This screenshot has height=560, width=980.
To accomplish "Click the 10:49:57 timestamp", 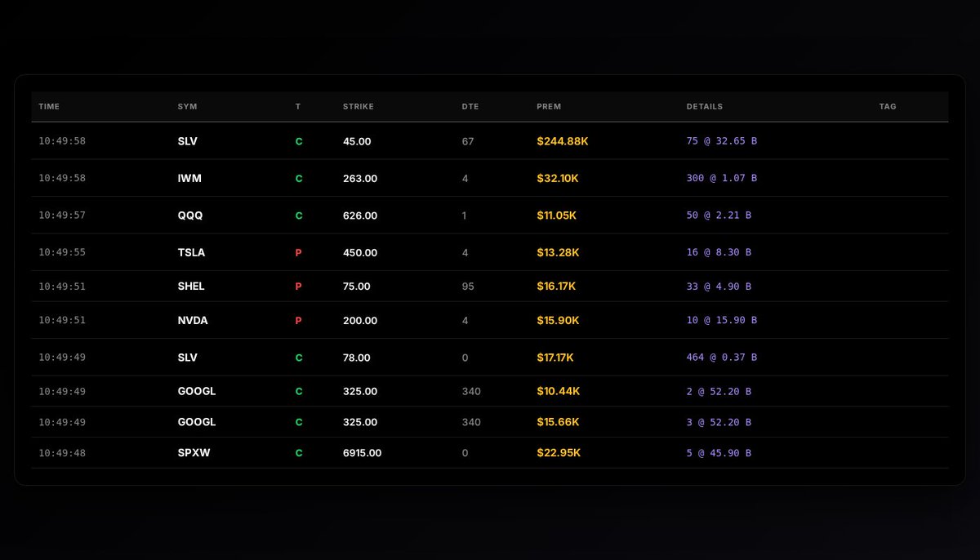I will tap(62, 216).
